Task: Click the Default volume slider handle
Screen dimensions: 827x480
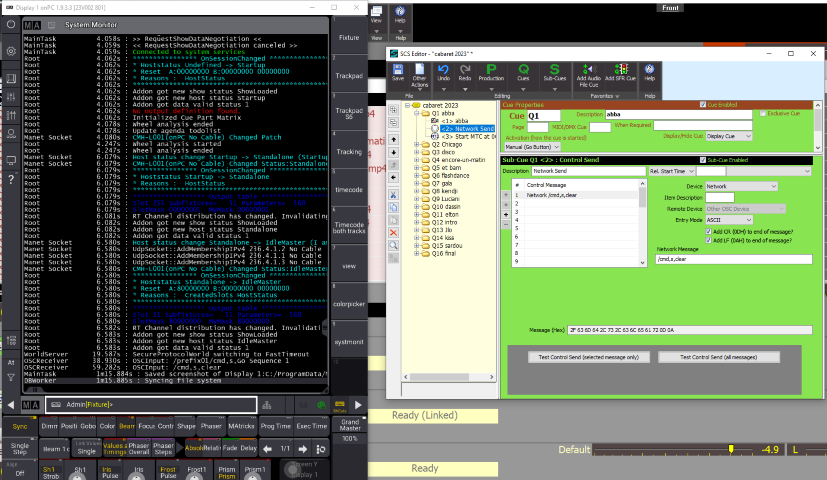Action: coord(731,450)
